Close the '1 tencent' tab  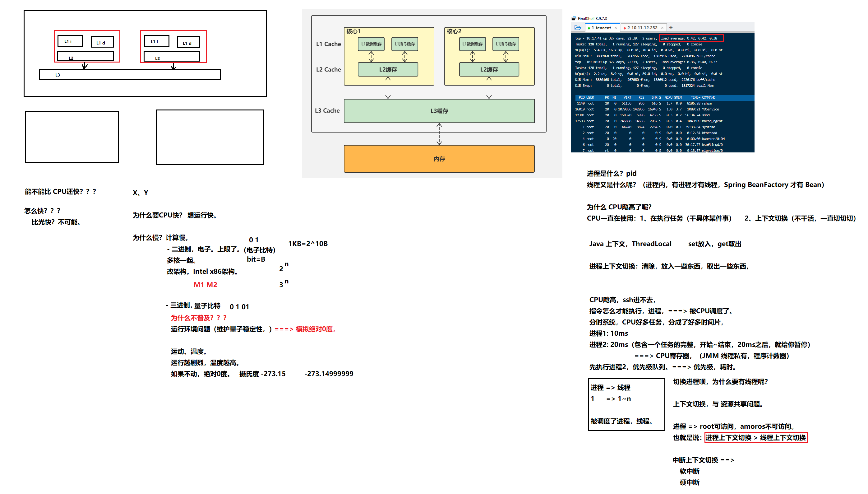tap(616, 28)
